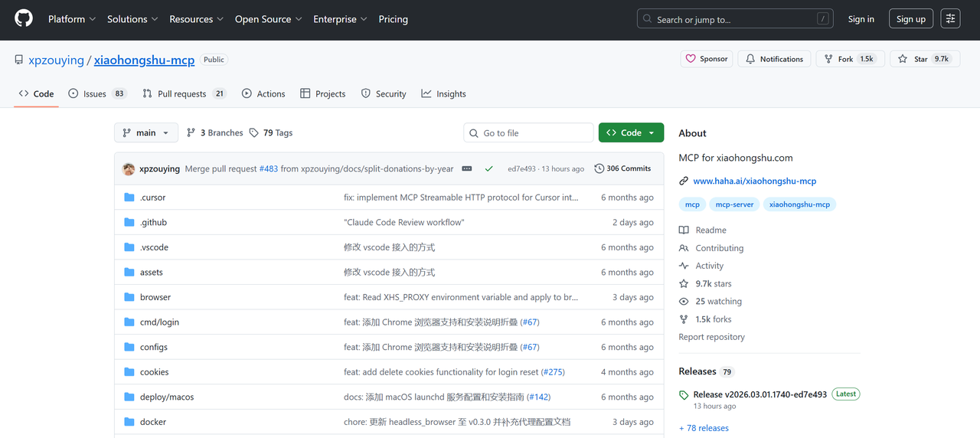This screenshot has height=438, width=980.
Task: Open the docker folder
Action: point(153,422)
